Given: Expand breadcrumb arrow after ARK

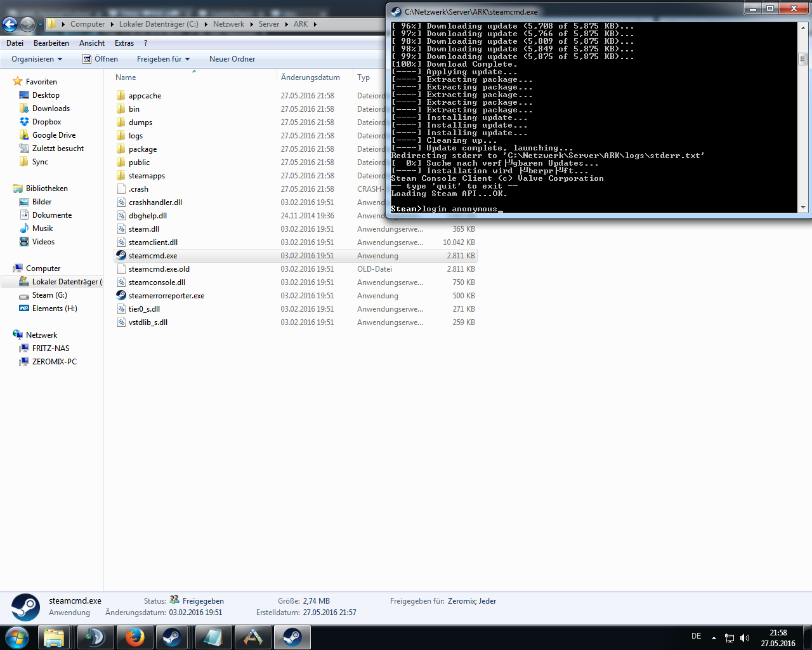Looking at the screenshot, I should click(315, 24).
